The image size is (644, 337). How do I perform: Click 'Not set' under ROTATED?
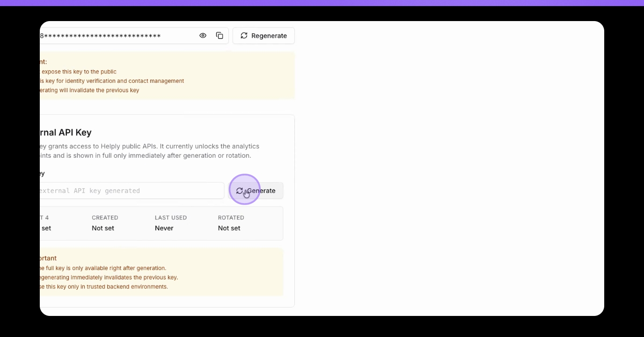229,228
